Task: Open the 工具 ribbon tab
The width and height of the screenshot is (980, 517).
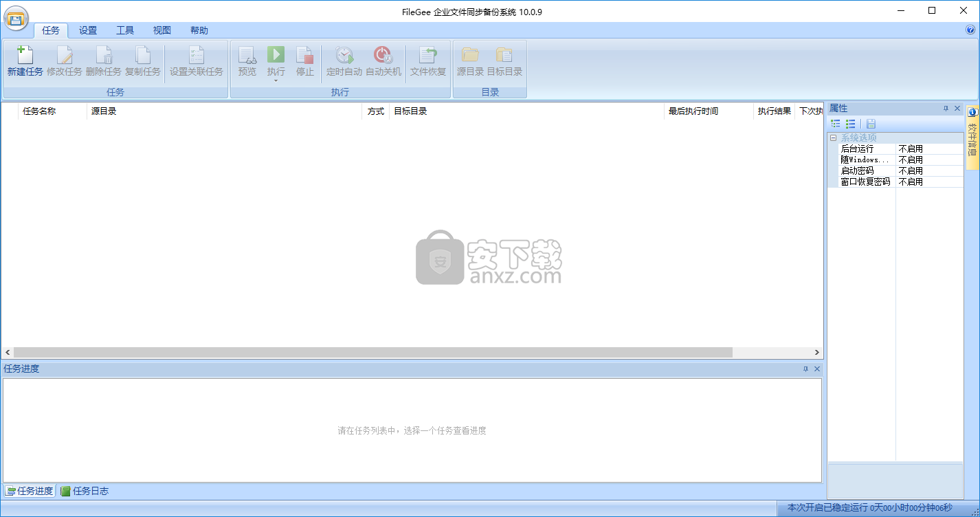Action: pyautogui.click(x=125, y=30)
